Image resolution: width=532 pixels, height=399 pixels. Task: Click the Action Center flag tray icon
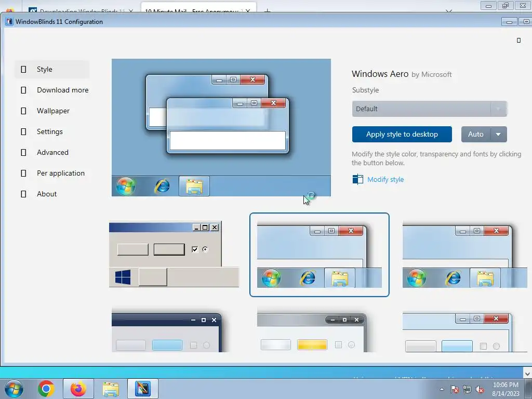(x=455, y=389)
